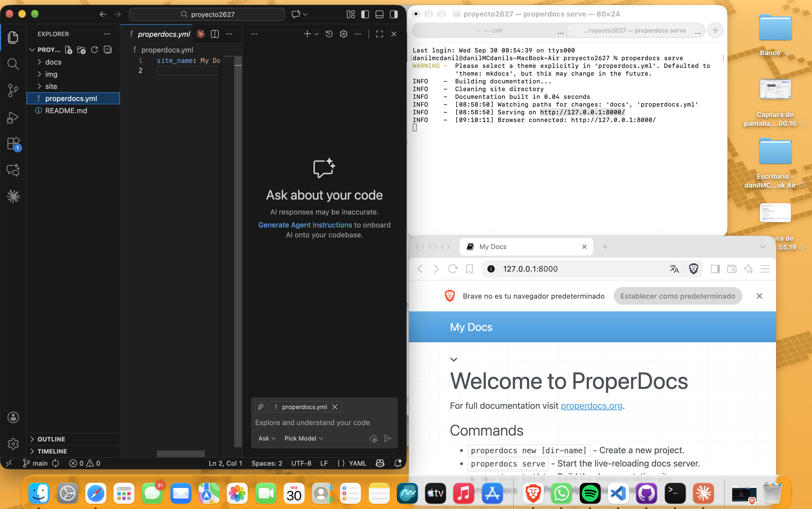This screenshot has height=509, width=812.
Task: Open chat settings gear icon
Action: [x=344, y=34]
